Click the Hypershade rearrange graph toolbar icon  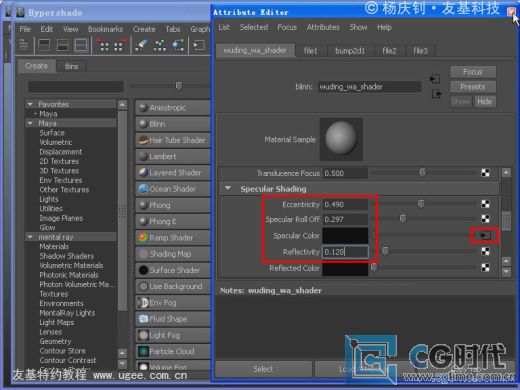pos(160,45)
